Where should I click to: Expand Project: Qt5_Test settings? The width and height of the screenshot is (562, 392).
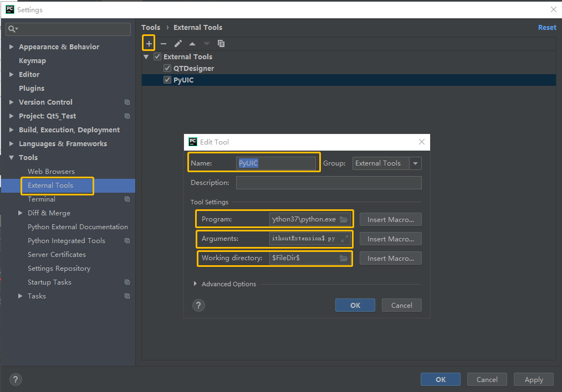coord(12,116)
